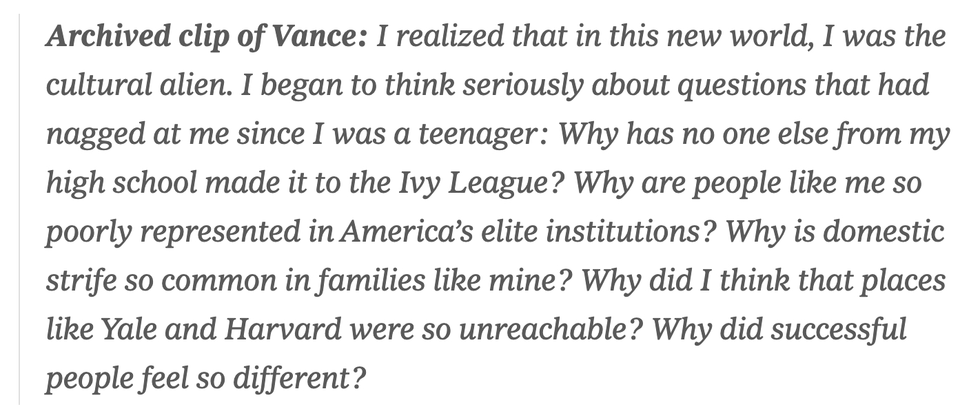This screenshot has width=980, height=420.
Task: Click the word "Harvard"
Action: 283,330
